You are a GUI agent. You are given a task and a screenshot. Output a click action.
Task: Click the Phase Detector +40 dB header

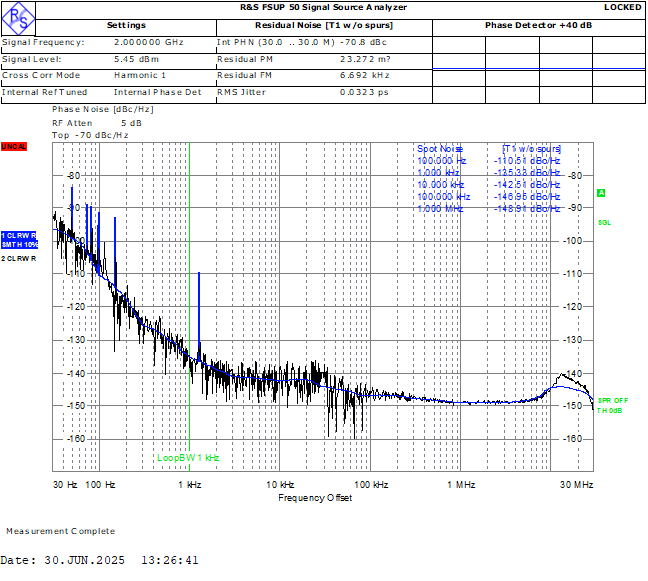click(538, 25)
